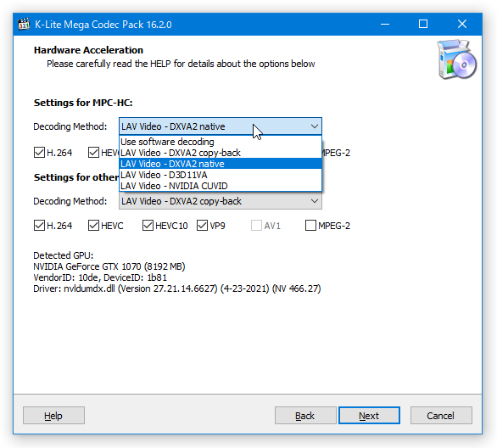497x448 pixels.
Task: Pick LAV Video - DXVA2 native option
Action: coord(221,164)
